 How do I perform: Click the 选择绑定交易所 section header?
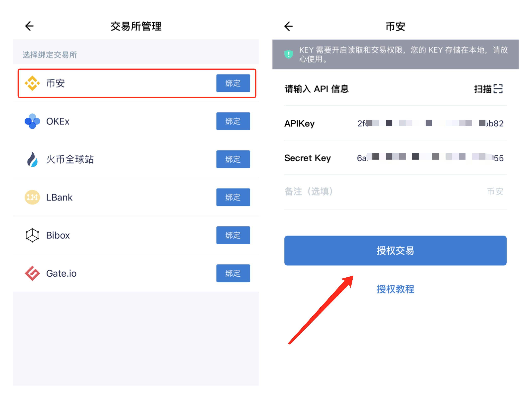pos(50,55)
